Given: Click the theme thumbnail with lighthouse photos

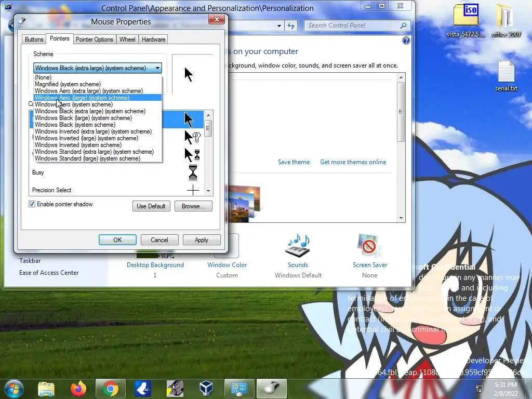Looking at the screenshot, I should coord(244,204).
